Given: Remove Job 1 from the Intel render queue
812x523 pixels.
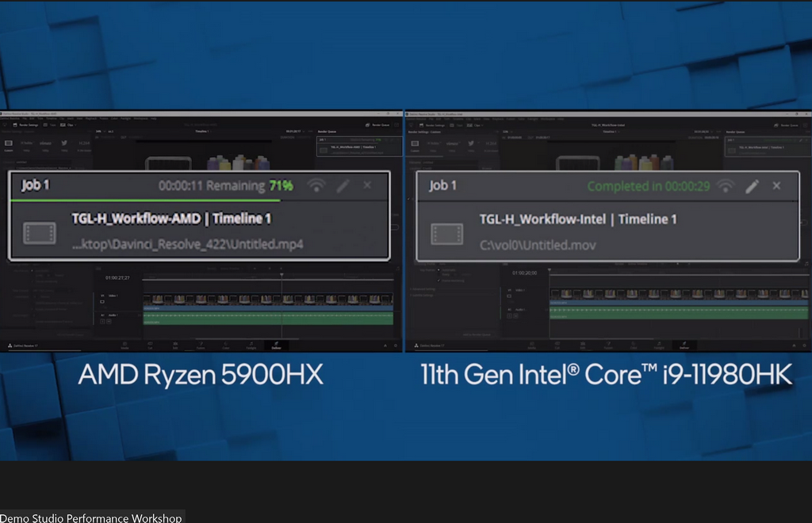Looking at the screenshot, I should 776,185.
